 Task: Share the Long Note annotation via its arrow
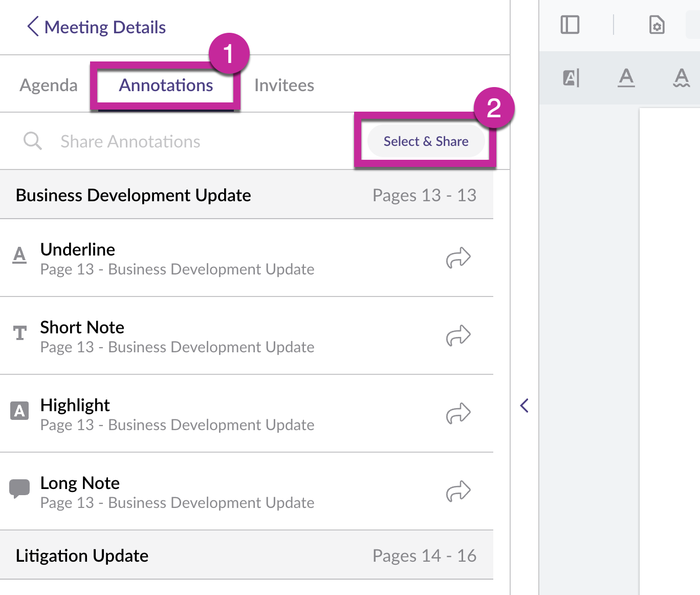point(458,492)
